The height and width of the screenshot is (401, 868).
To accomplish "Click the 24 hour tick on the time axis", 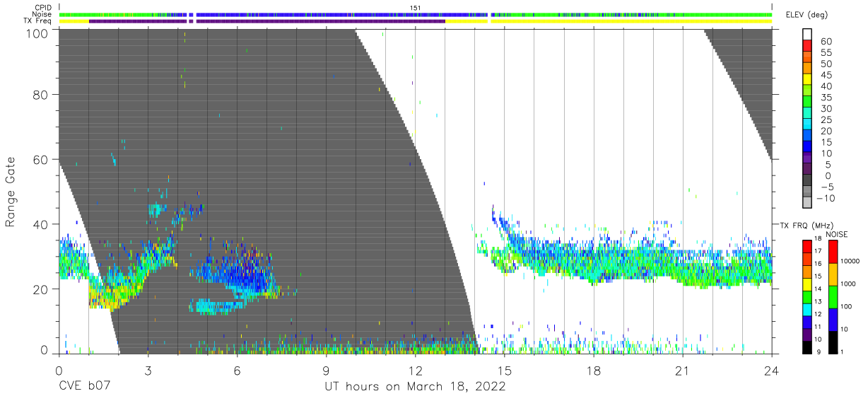I will (772, 370).
